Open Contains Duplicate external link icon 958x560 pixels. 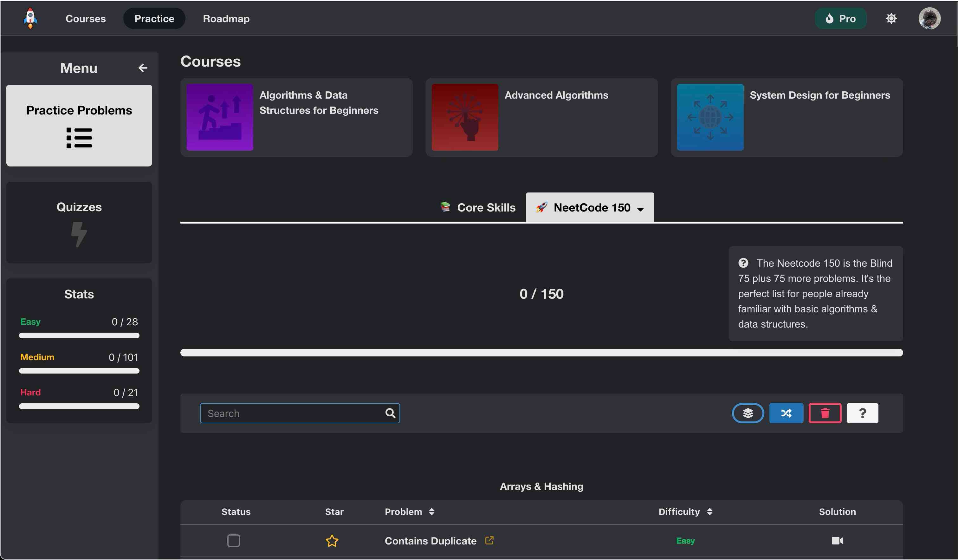click(x=489, y=540)
